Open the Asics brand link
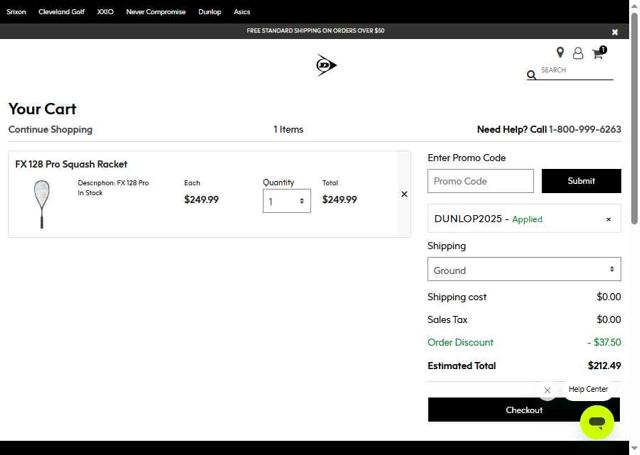This screenshot has height=455, width=640. point(242,12)
